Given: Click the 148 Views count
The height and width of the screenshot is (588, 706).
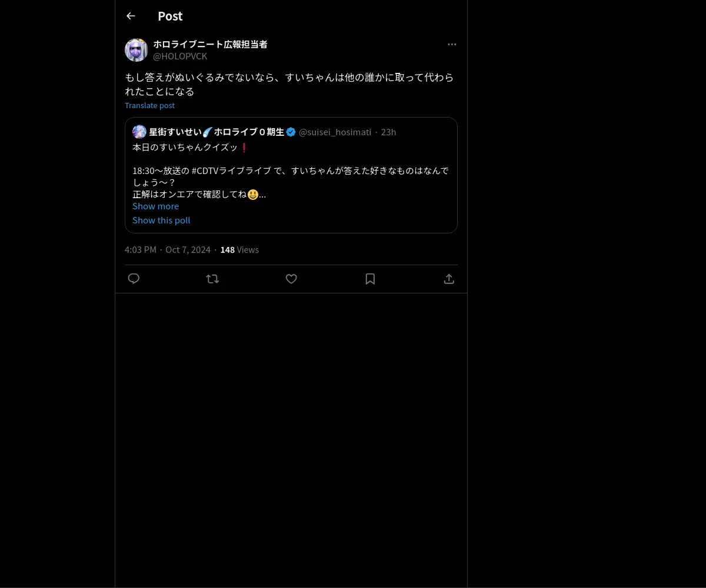Looking at the screenshot, I should 239,249.
